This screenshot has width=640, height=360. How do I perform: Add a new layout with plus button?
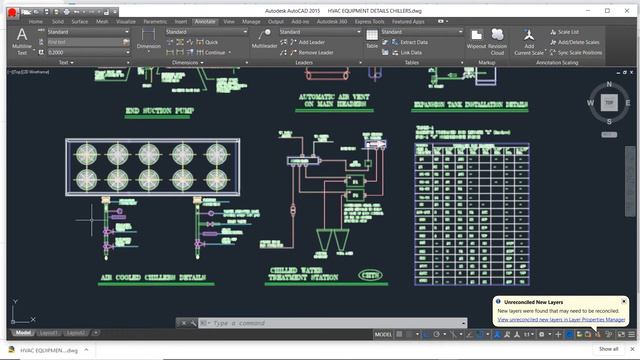(x=95, y=333)
